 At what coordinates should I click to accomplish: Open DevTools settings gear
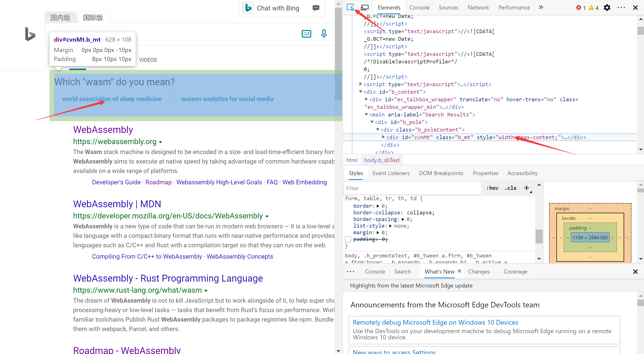pyautogui.click(x=607, y=8)
